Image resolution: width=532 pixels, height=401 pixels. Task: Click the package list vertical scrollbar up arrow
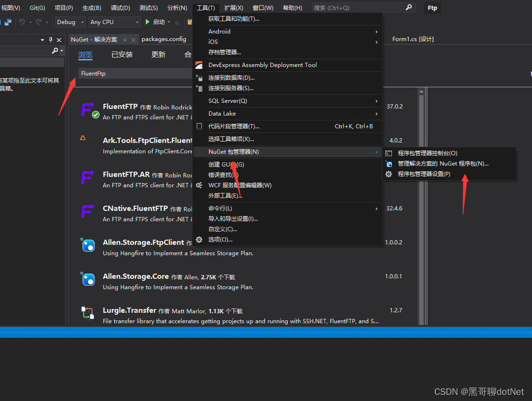[421, 92]
